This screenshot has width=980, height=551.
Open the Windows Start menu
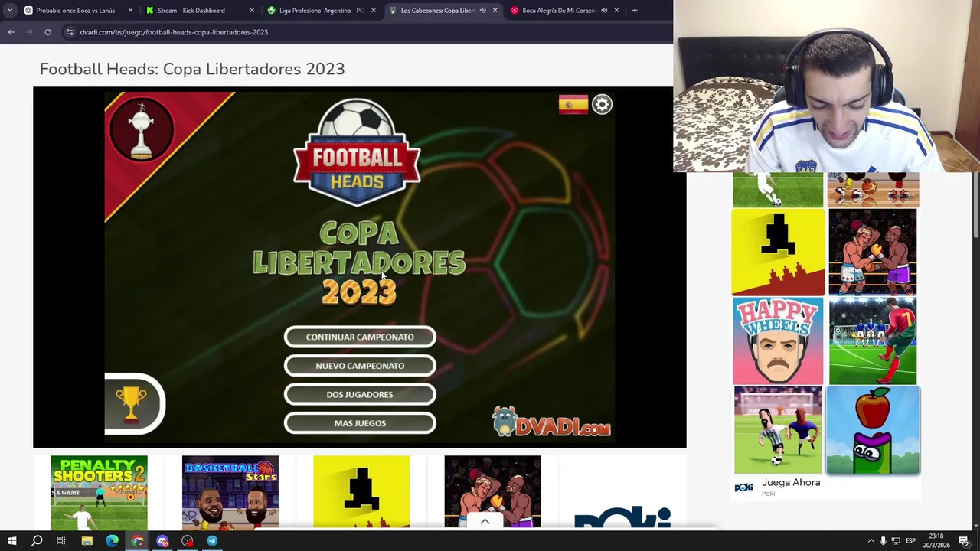click(x=11, y=541)
